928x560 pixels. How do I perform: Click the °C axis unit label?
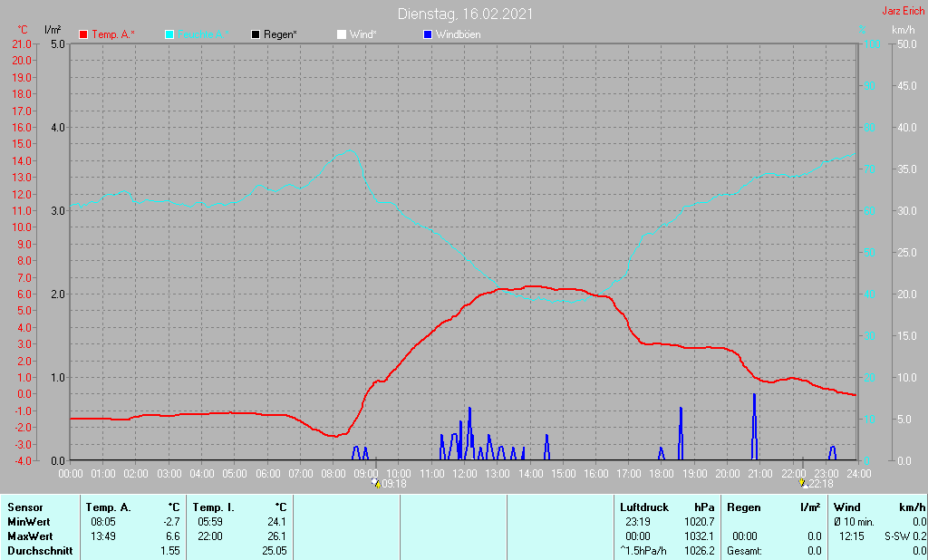[x=23, y=30]
